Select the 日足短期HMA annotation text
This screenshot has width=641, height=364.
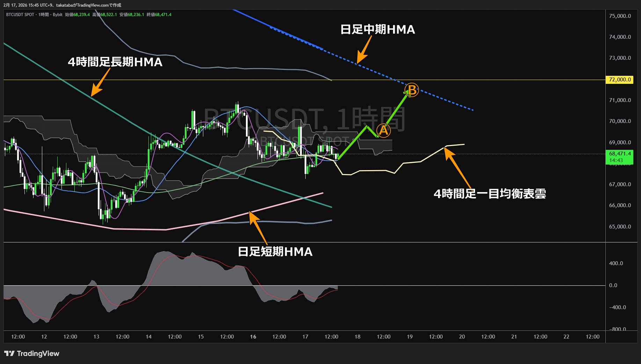[275, 252]
